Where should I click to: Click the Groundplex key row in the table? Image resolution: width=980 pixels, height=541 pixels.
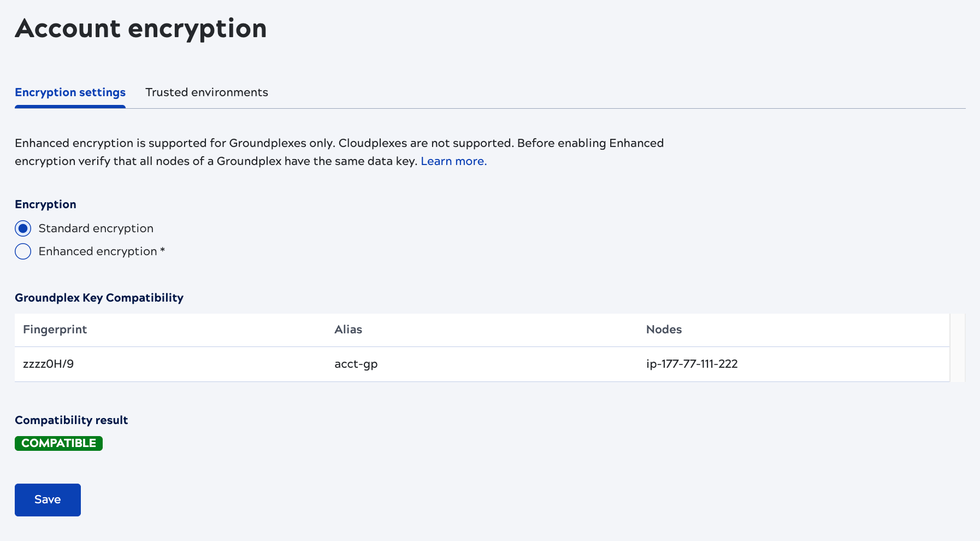coord(382,364)
